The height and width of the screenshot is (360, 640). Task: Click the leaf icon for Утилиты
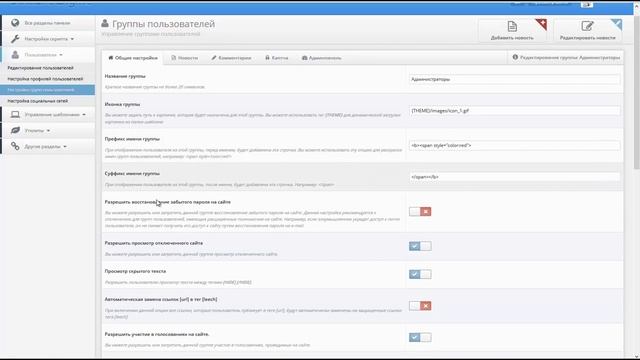15,130
